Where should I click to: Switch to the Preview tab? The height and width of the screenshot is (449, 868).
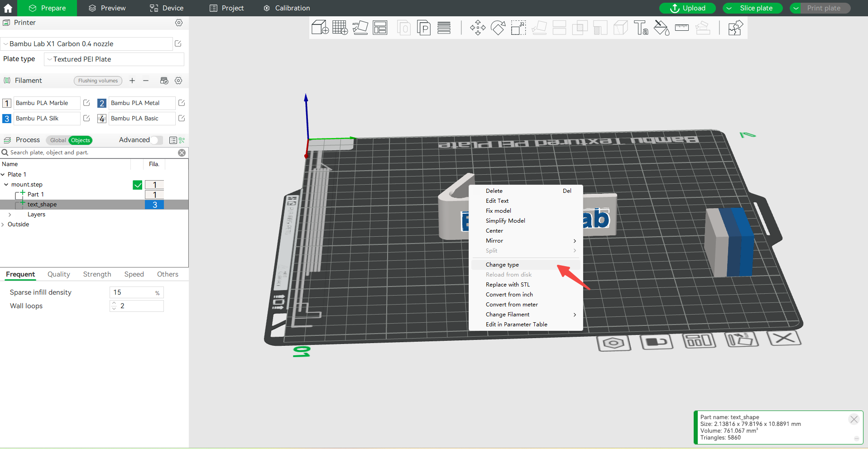tap(107, 8)
